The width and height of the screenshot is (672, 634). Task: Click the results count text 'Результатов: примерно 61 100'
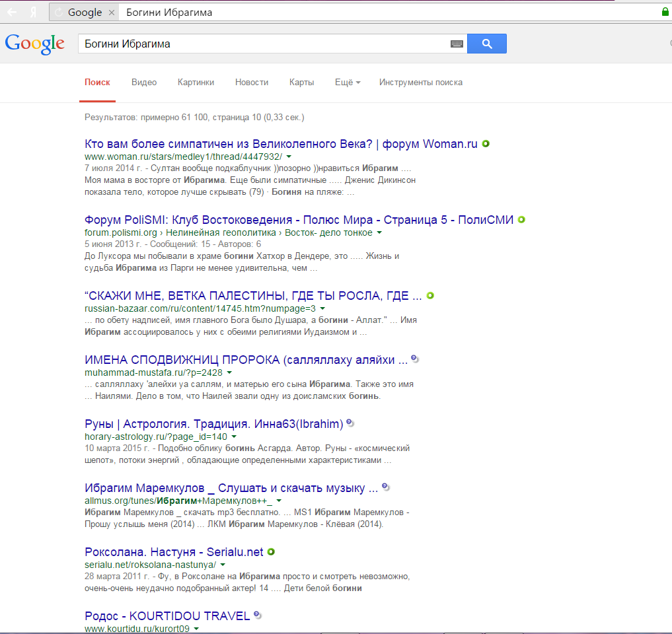pos(146,118)
